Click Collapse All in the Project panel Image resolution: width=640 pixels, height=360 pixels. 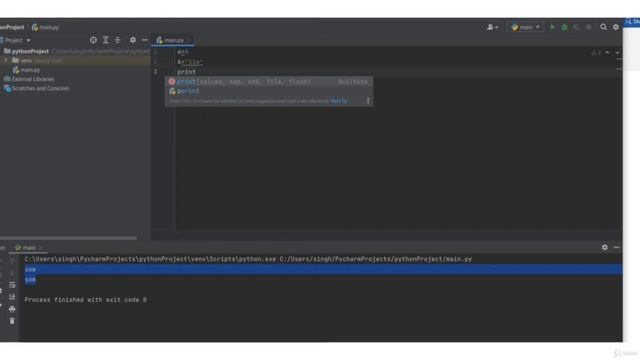coord(118,40)
